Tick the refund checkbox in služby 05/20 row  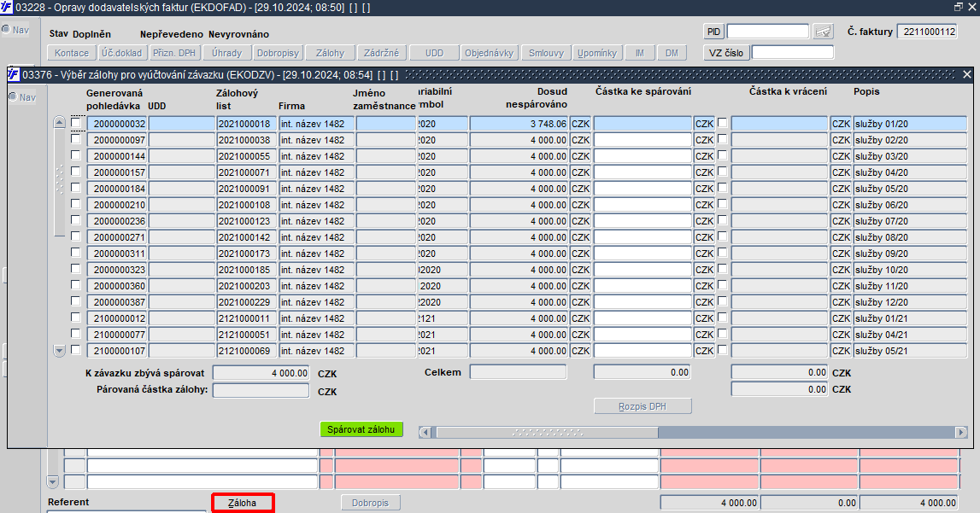723,188
